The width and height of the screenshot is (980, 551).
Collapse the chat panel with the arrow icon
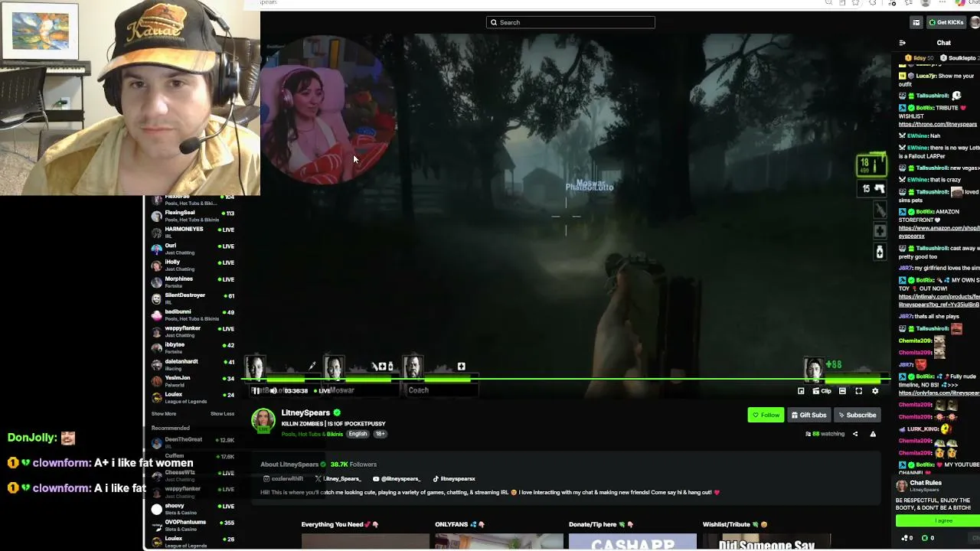point(903,43)
